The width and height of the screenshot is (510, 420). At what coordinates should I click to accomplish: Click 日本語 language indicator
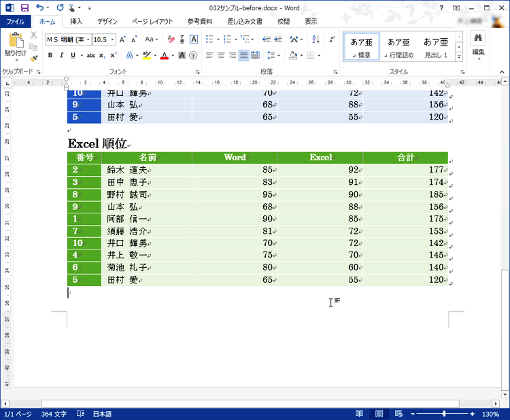[x=102, y=414]
